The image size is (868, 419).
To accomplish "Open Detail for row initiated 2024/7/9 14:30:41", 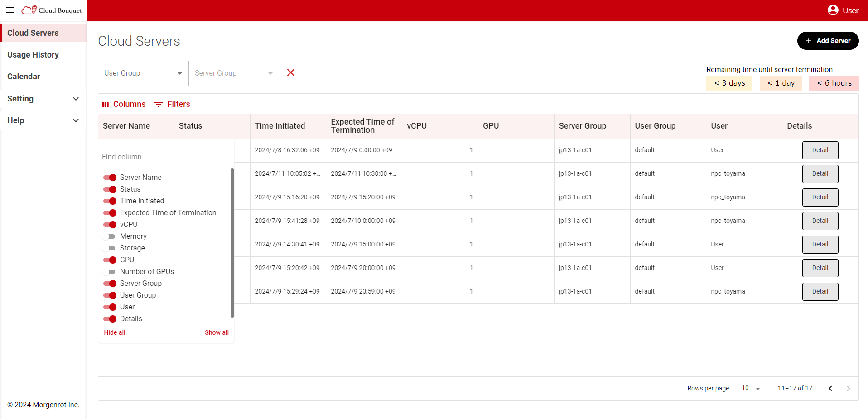I will point(820,245).
